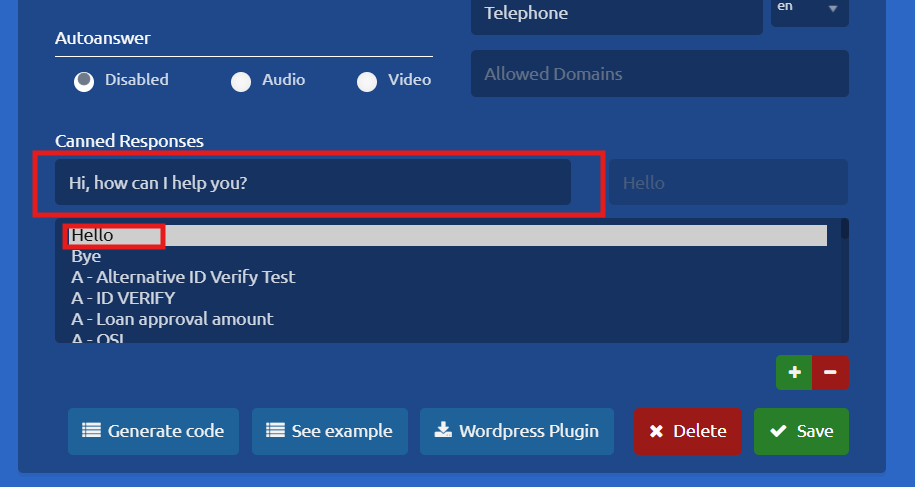Pick A - ID VERIFY canned response

coord(123,298)
